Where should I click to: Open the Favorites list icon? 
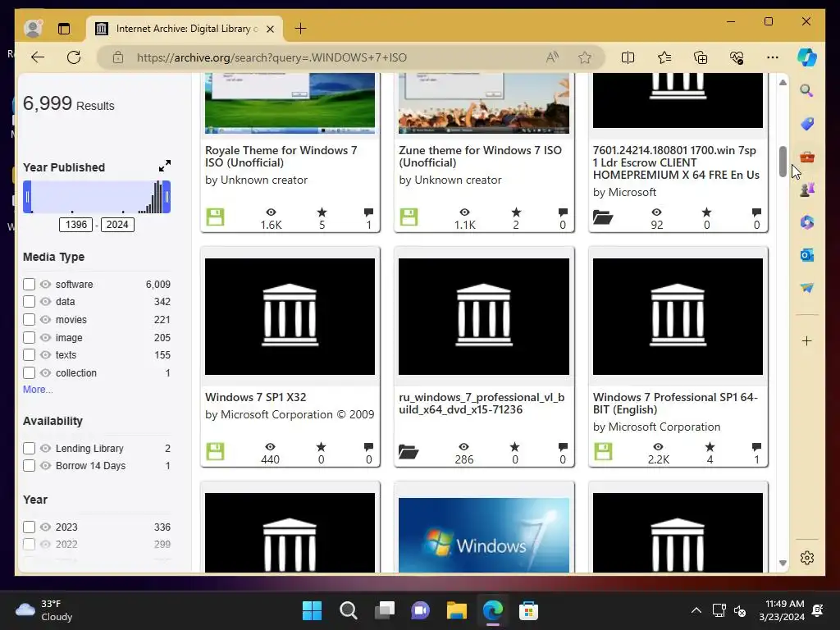664,57
